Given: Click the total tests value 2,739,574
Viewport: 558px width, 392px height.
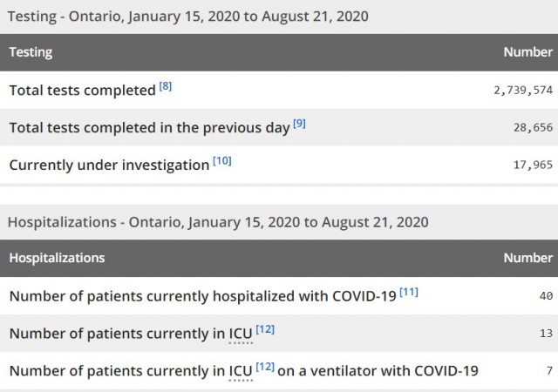Looking at the screenshot, I should pyautogui.click(x=523, y=91).
